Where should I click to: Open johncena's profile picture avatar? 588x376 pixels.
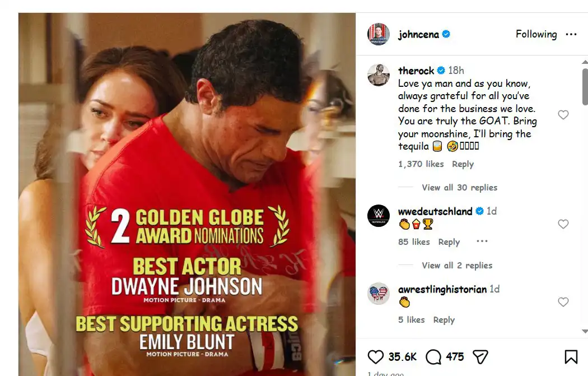[379, 34]
